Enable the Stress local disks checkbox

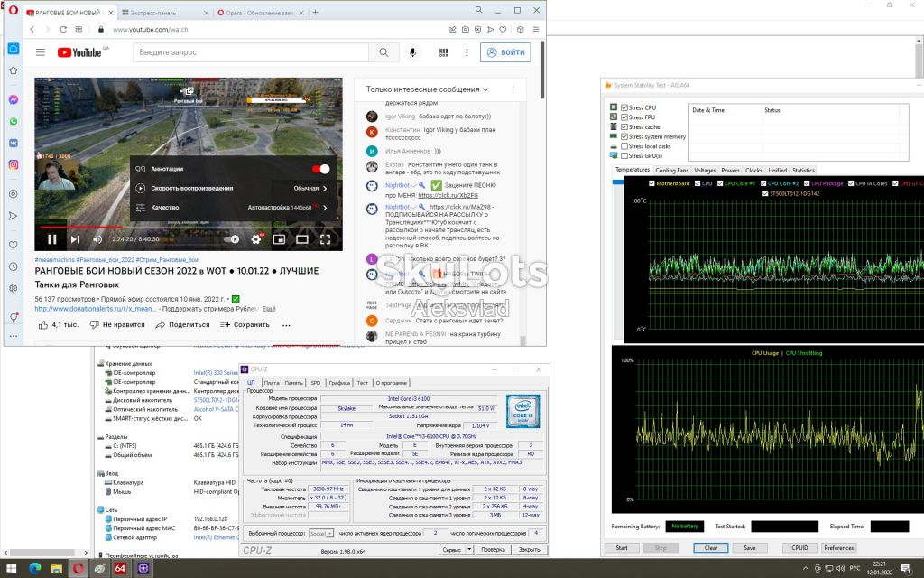tap(624, 146)
